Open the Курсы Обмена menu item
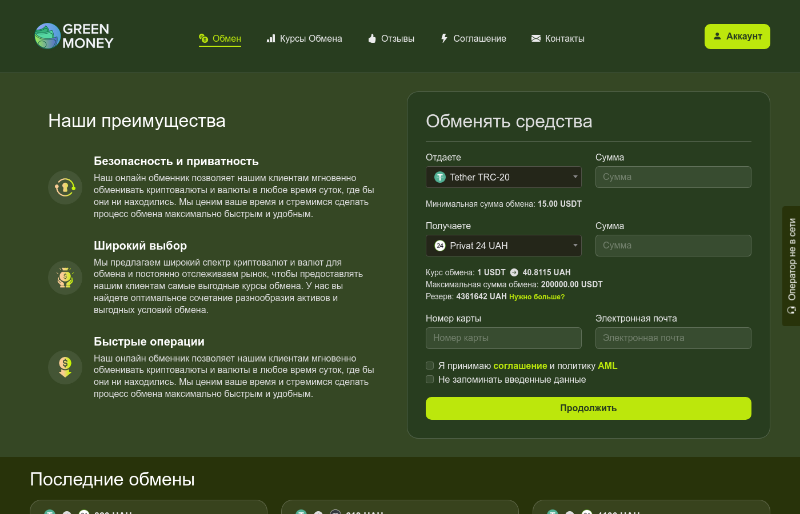Viewport: 800px width, 514px height. [304, 39]
